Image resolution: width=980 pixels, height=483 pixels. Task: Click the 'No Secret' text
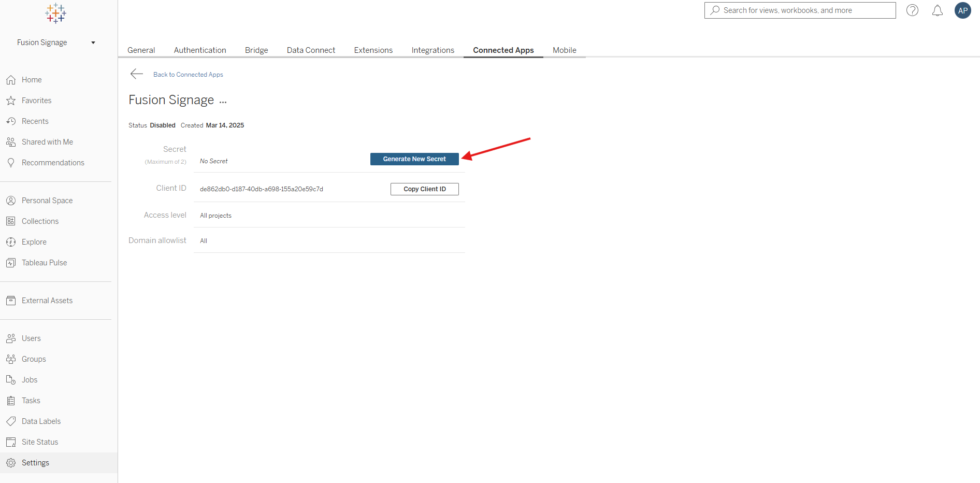[214, 161]
